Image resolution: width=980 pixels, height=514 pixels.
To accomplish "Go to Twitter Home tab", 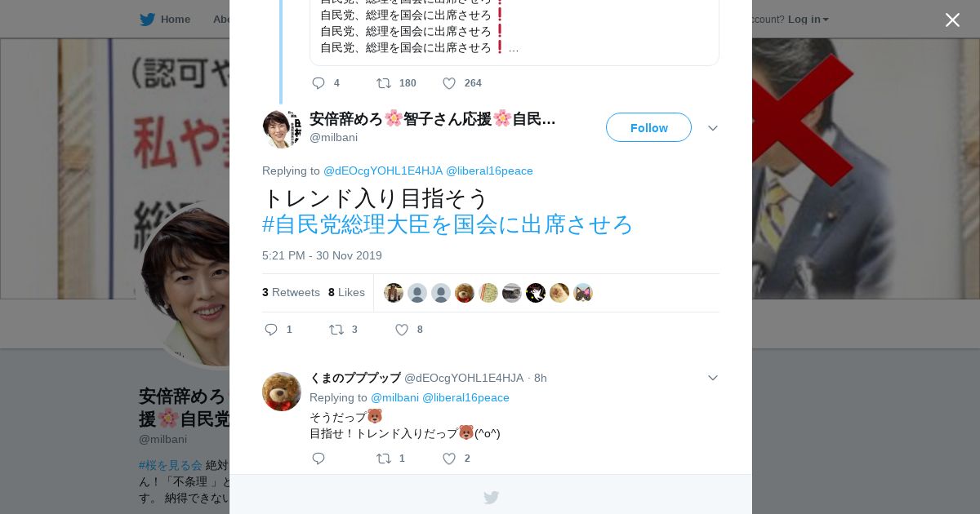I will (165, 20).
